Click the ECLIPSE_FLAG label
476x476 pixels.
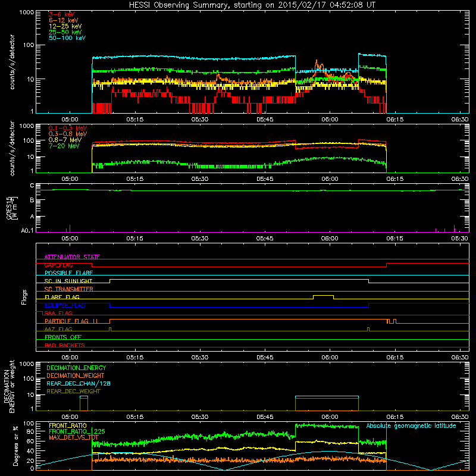[x=65, y=305]
